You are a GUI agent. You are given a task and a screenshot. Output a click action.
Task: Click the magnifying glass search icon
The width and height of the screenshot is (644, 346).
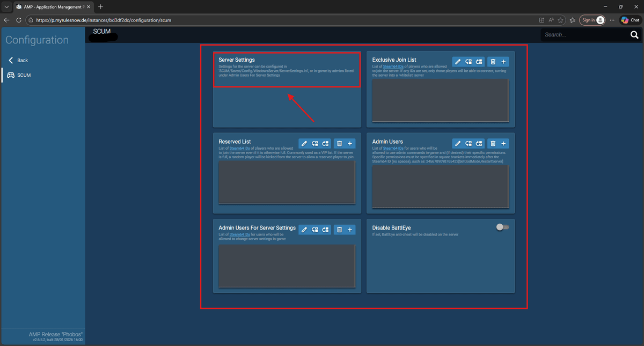pyautogui.click(x=634, y=35)
